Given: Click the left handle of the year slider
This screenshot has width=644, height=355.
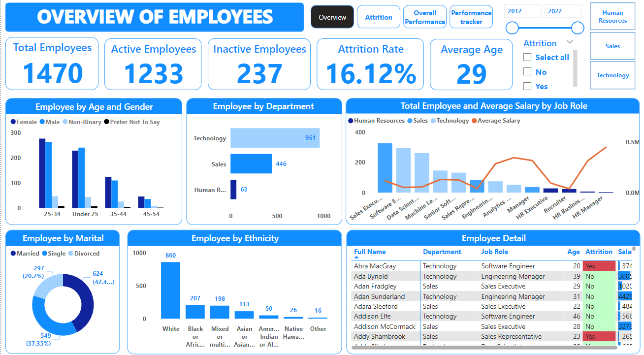Looking at the screenshot, I should point(512,28).
